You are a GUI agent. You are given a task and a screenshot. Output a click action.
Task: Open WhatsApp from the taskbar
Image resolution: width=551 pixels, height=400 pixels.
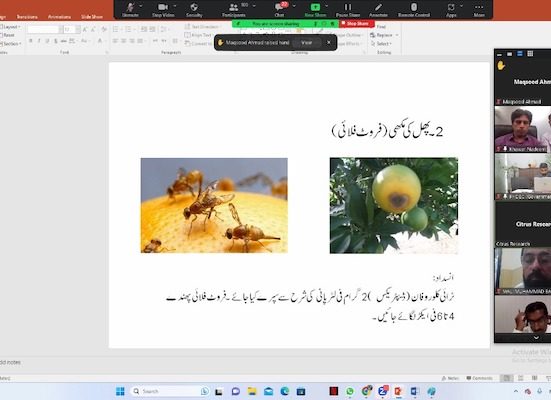[x=350, y=391]
